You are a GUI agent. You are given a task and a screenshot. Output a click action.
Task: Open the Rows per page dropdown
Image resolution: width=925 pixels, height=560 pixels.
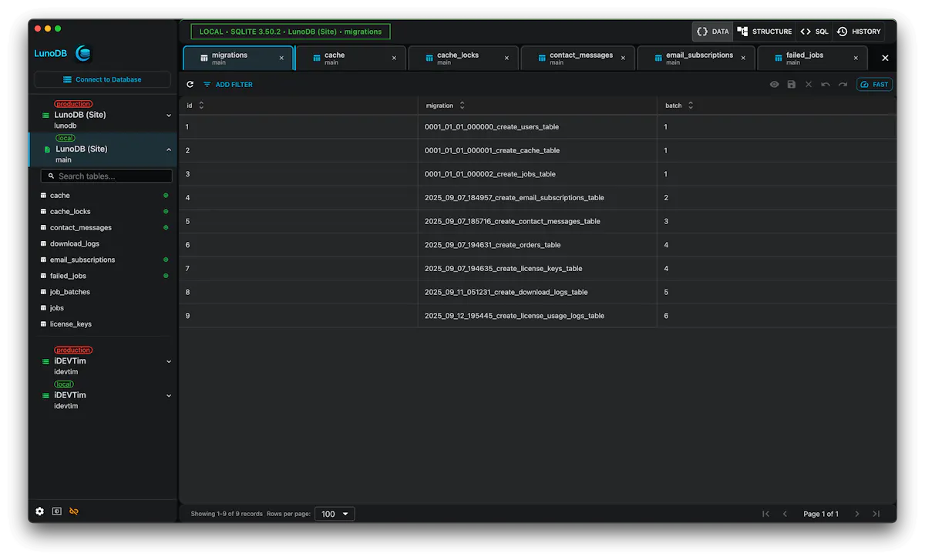tap(335, 514)
